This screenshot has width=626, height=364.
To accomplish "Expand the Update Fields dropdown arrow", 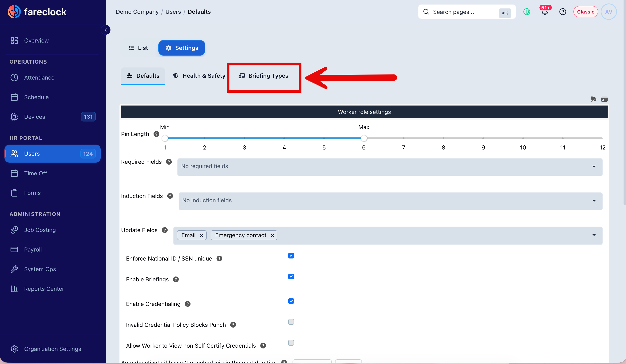I will coord(594,235).
